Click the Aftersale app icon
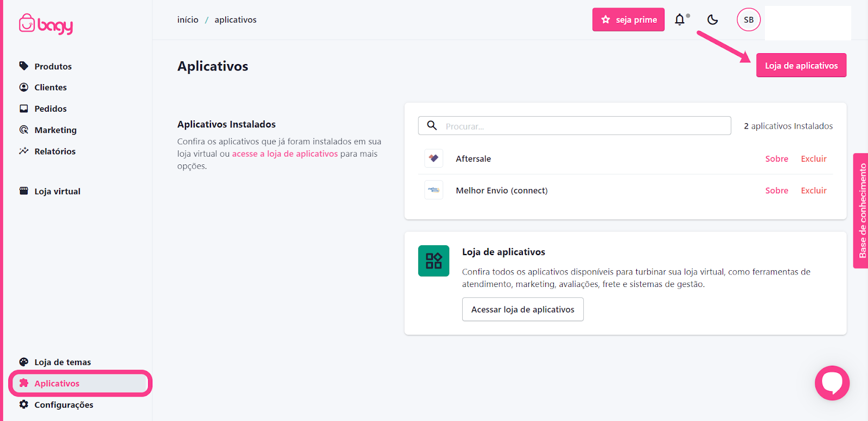The width and height of the screenshot is (868, 421). click(433, 158)
